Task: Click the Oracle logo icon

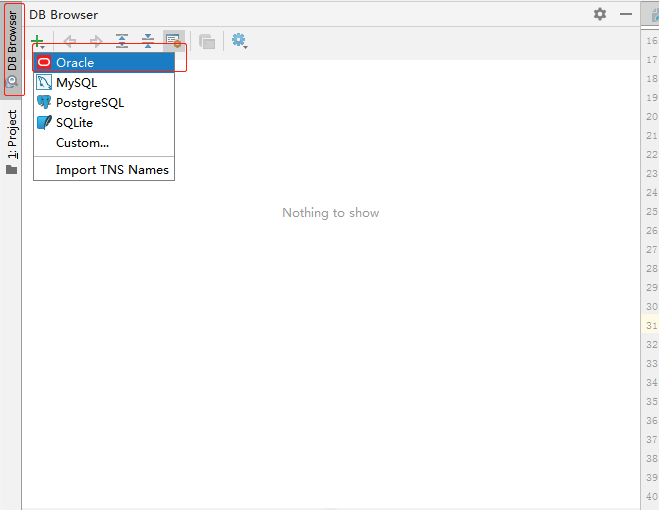Action: click(x=44, y=63)
